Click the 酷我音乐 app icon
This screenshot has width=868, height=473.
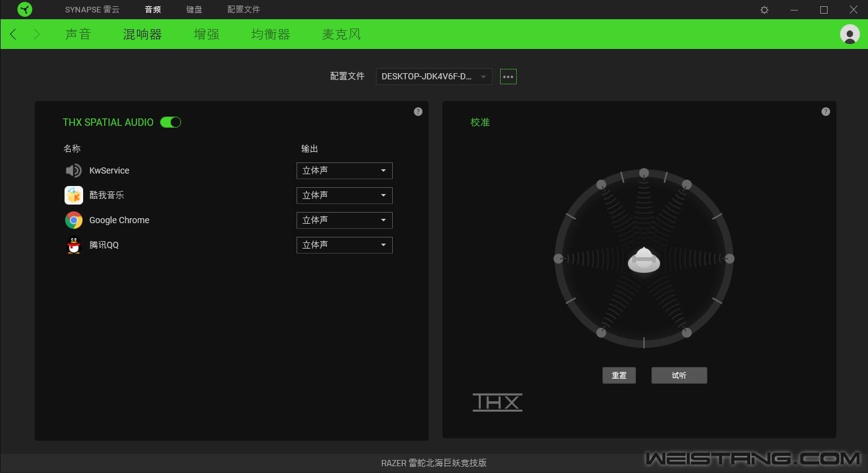coord(74,195)
